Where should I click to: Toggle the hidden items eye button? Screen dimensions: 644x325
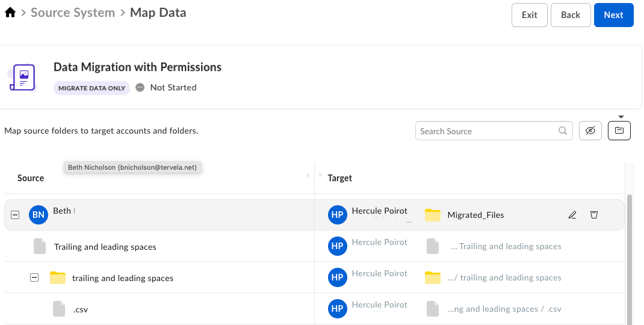[x=590, y=131]
